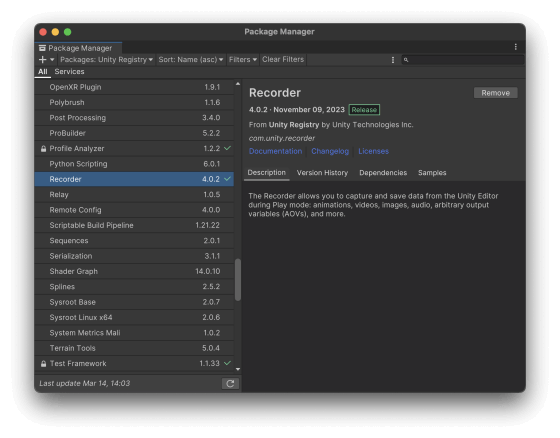
Task: Click lock icon on Profile Analyzer row
Action: click(x=43, y=149)
